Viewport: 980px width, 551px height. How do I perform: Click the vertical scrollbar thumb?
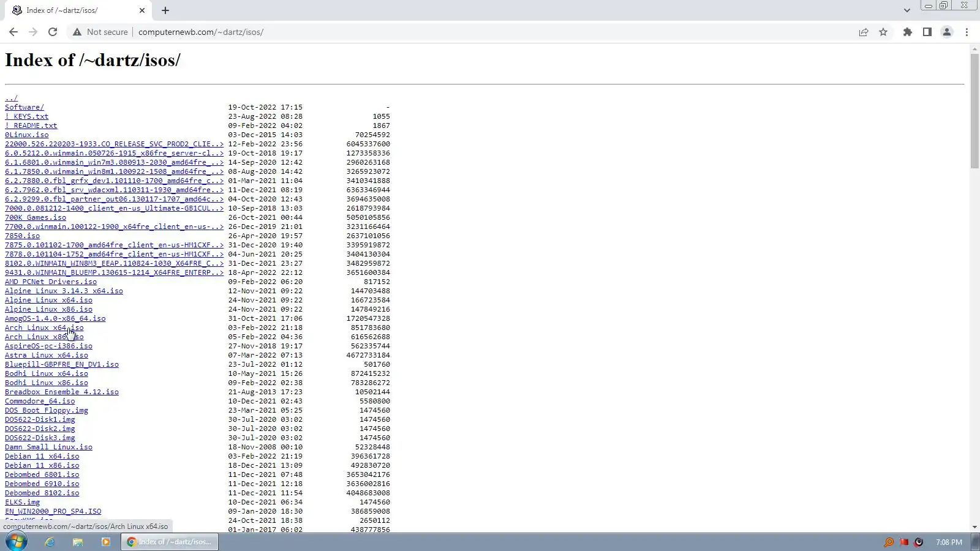974,111
